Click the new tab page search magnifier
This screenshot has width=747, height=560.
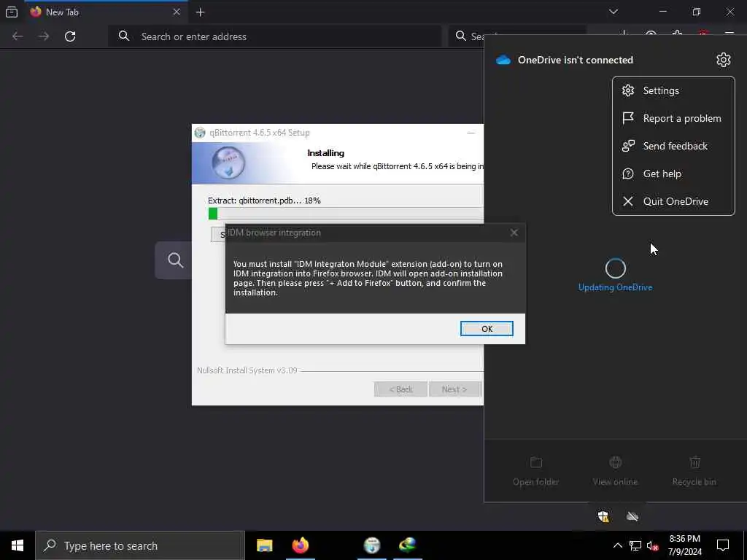point(175,260)
